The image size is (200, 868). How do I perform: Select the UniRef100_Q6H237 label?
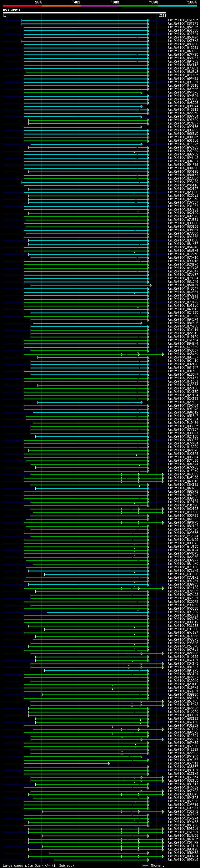[183, 58]
